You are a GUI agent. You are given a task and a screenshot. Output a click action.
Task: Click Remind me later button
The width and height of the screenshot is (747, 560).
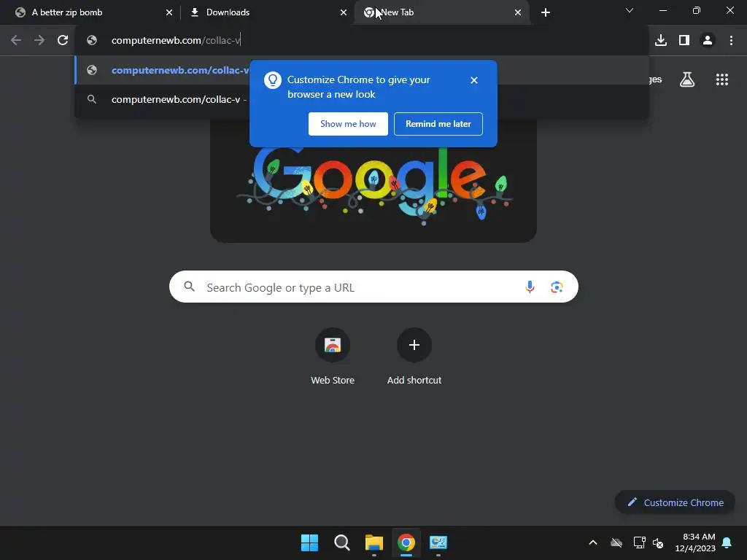click(438, 124)
